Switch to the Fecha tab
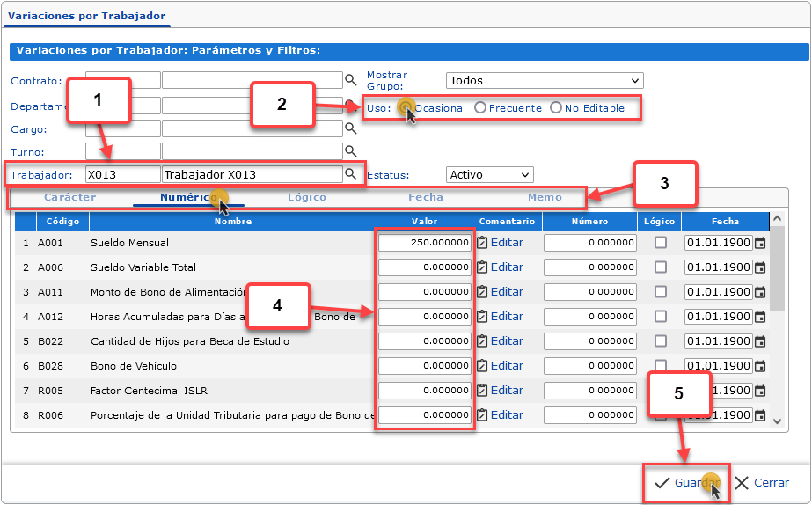 [x=426, y=198]
